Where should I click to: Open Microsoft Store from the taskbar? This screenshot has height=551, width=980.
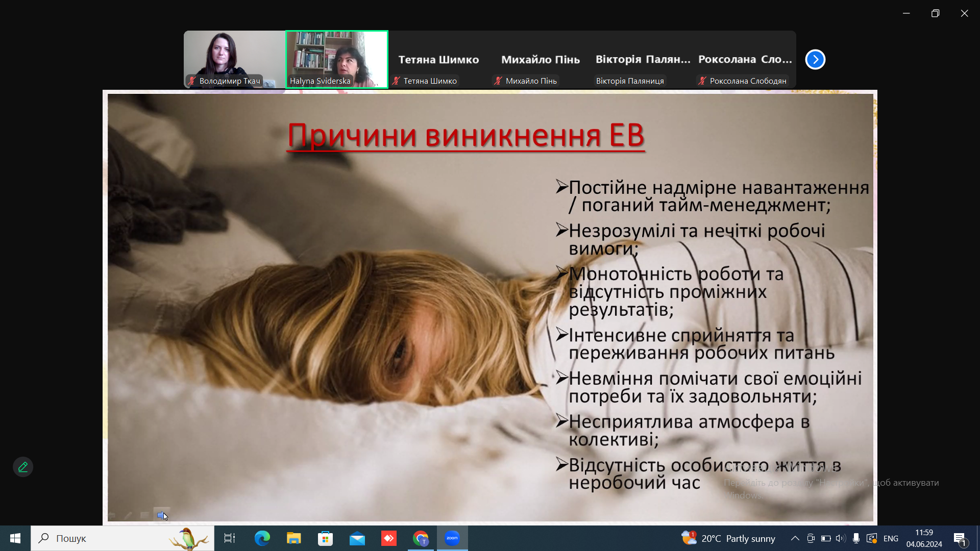tap(325, 538)
